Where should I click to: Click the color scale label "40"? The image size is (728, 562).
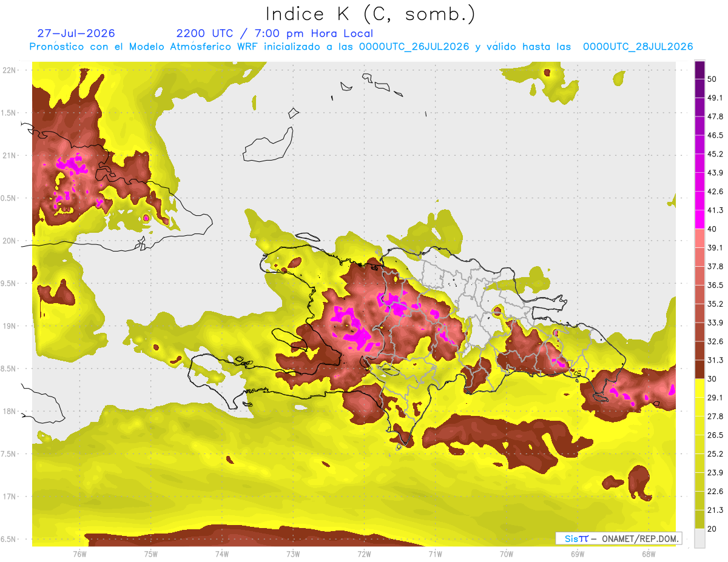coord(713,229)
